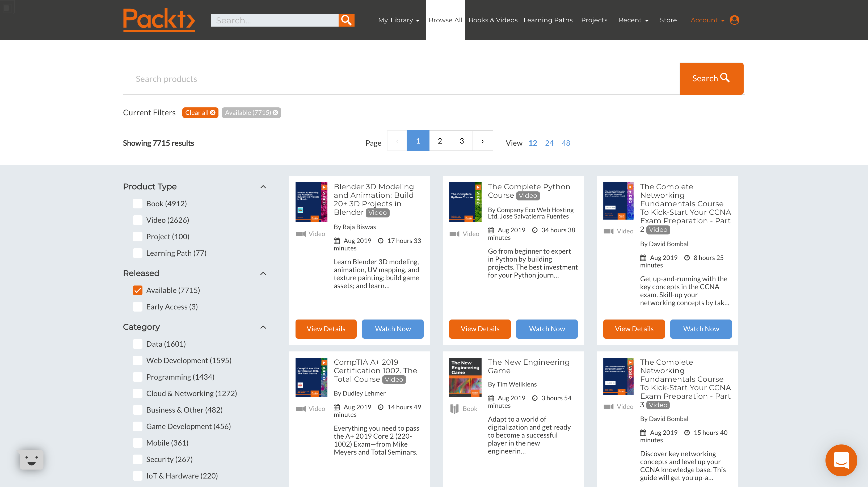Open the account profile avatar icon
The width and height of the screenshot is (868, 487).
pos(734,20)
